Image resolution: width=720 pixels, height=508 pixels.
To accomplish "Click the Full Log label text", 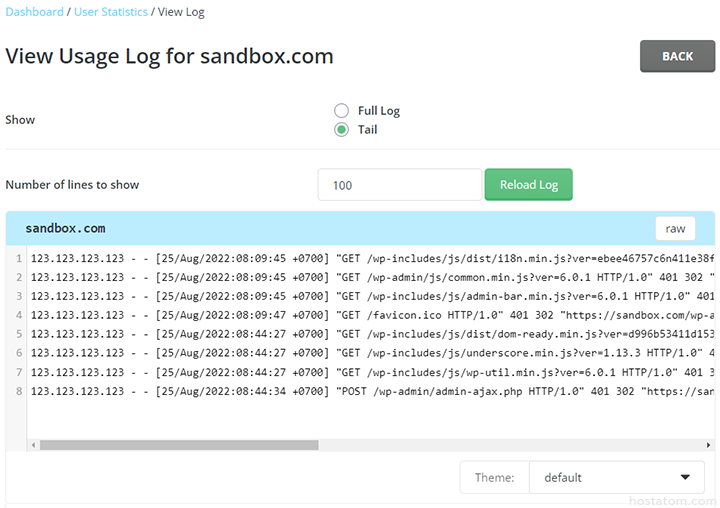I will [379, 111].
